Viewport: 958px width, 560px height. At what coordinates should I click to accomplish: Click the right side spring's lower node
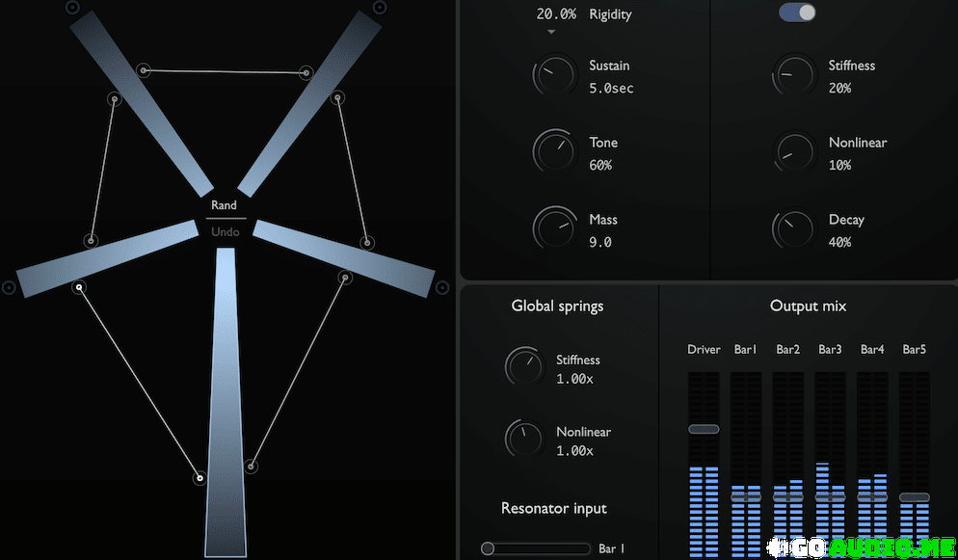[366, 243]
